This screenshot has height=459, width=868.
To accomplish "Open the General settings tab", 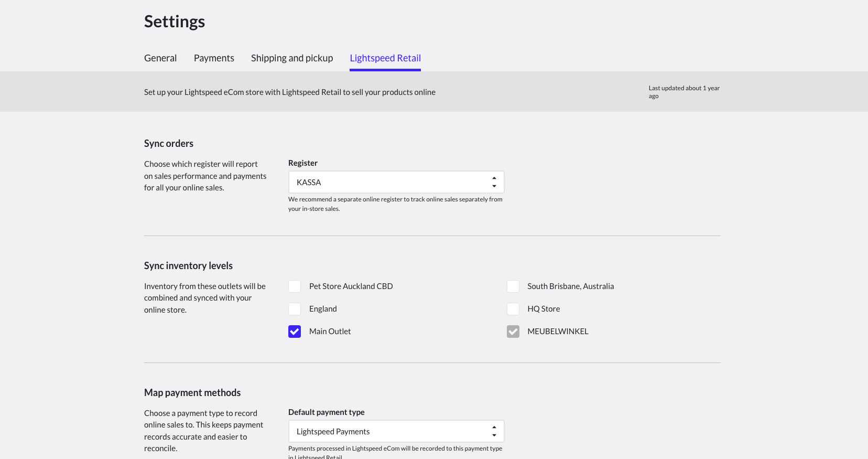I will click(x=160, y=58).
